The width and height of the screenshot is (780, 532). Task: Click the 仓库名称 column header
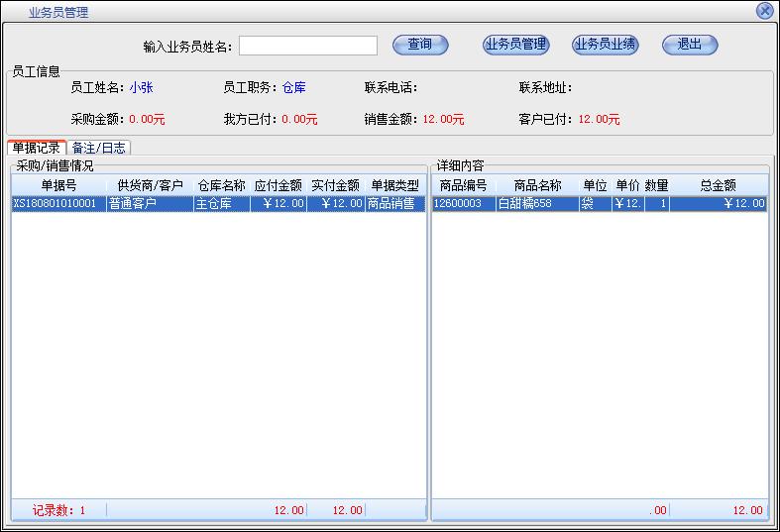coord(221,185)
